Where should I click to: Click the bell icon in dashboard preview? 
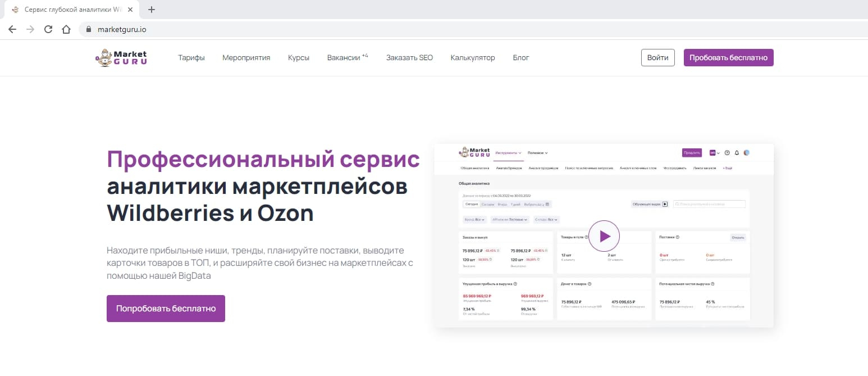coord(737,152)
